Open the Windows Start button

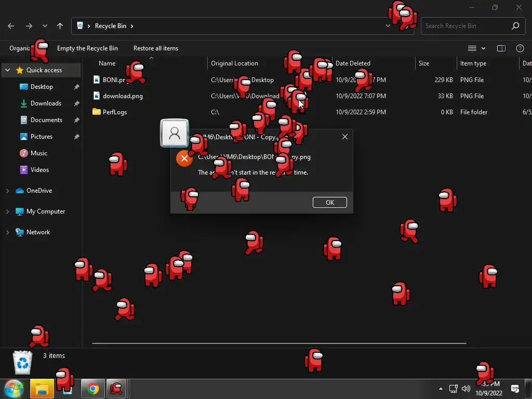(14, 389)
